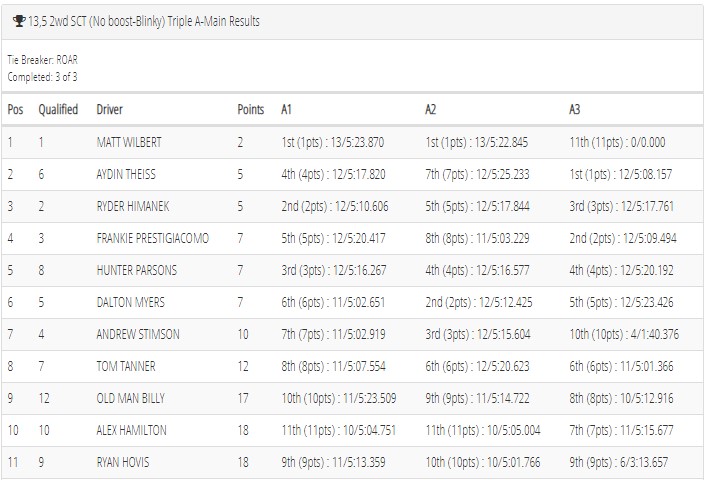Select driver AYDIN THEISS

tap(126, 174)
